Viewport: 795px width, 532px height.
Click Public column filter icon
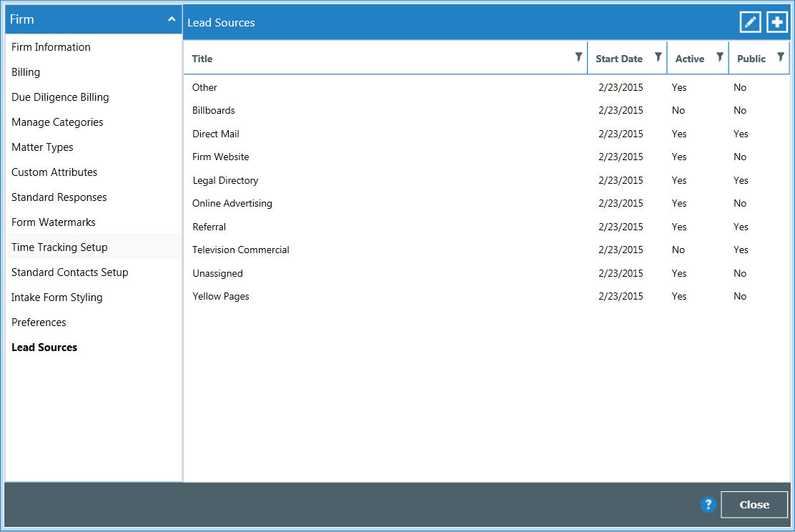tap(781, 57)
